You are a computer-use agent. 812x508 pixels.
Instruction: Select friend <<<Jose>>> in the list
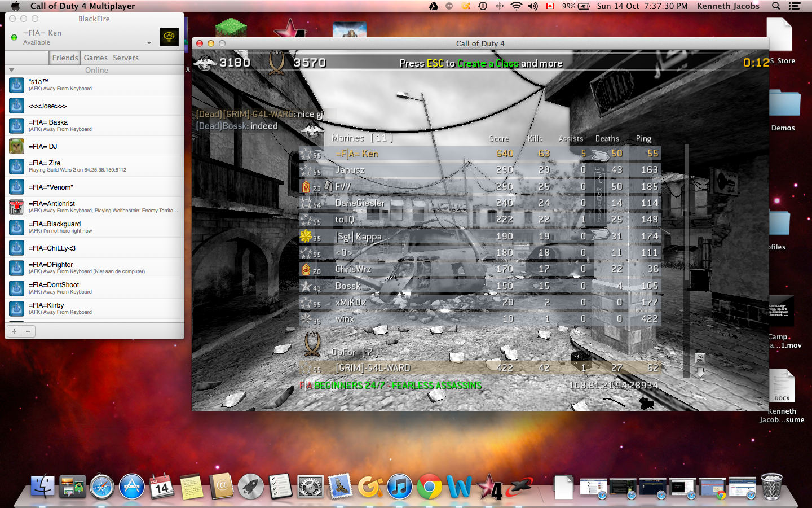tap(95, 106)
